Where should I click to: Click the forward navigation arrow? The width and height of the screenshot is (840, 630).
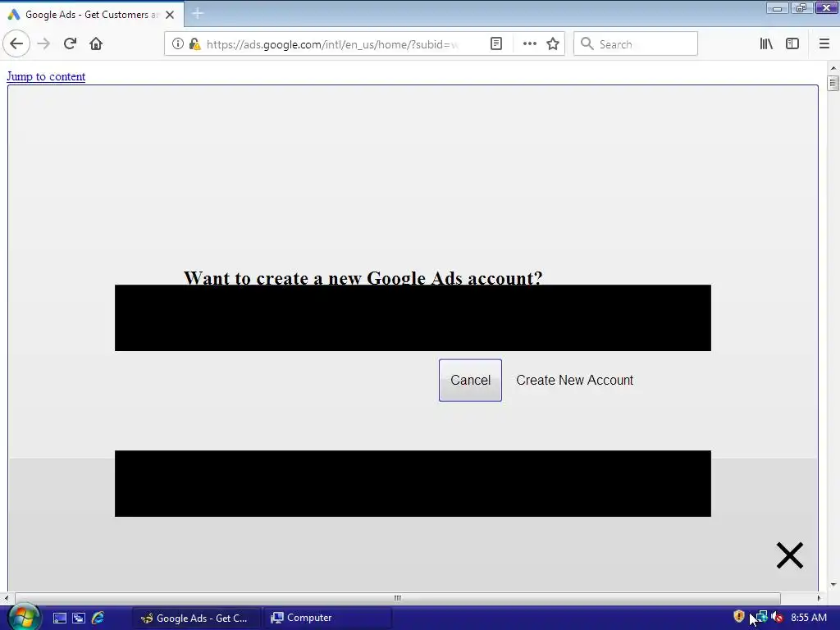[44, 44]
